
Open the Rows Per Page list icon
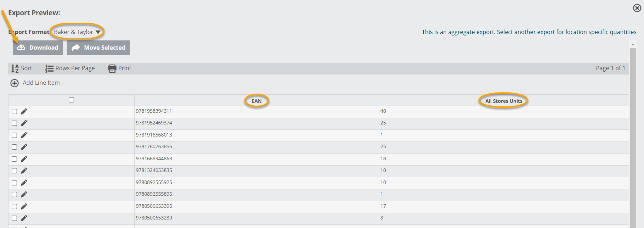49,68
